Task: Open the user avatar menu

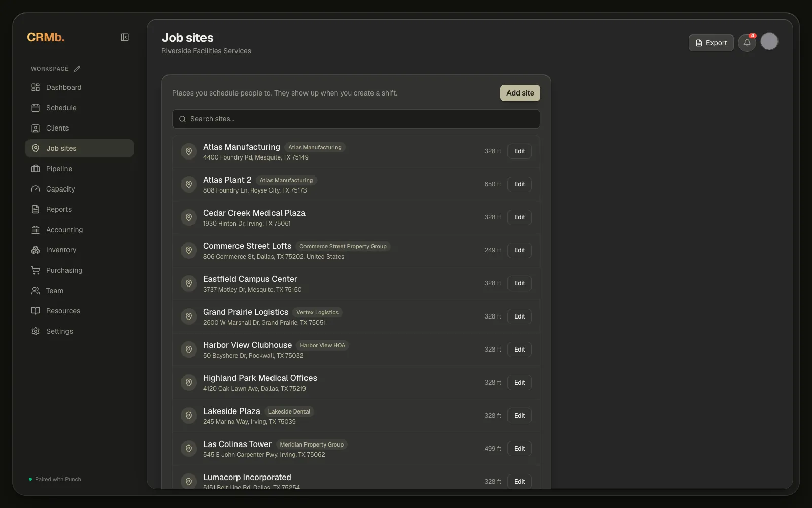Action: tap(769, 41)
